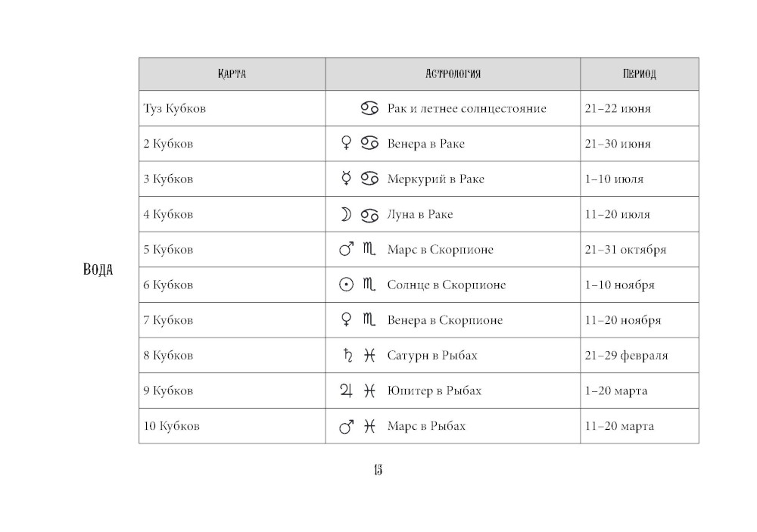757x532 pixels.
Task: Click the Scorpio symbol beside Венера в Скорпионе
Action: click(369, 320)
